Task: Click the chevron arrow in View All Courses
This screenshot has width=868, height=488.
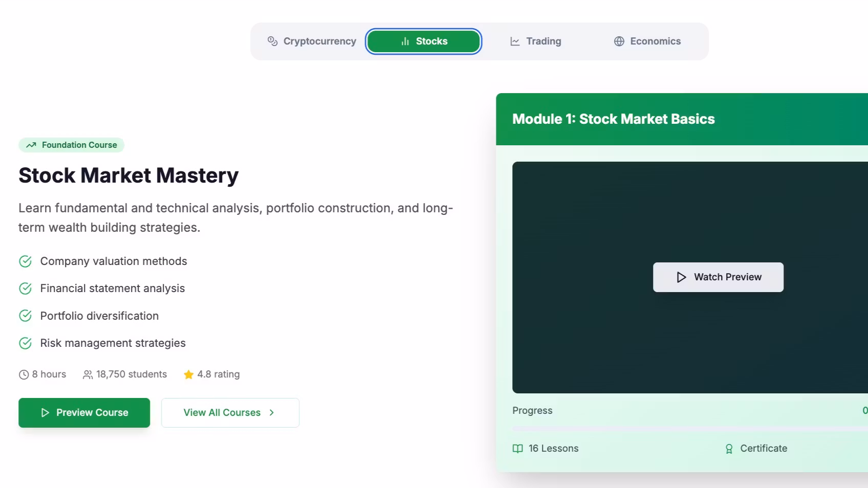Action: tap(272, 413)
